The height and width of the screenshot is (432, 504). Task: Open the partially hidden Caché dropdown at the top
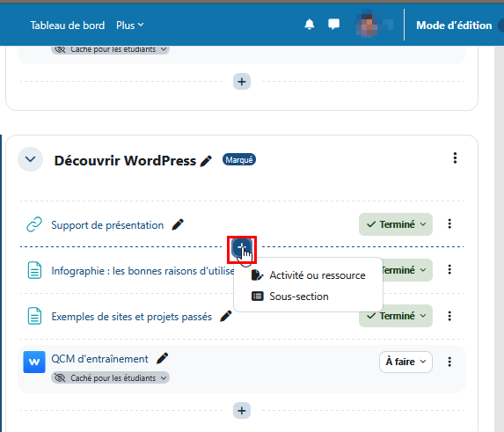click(110, 49)
